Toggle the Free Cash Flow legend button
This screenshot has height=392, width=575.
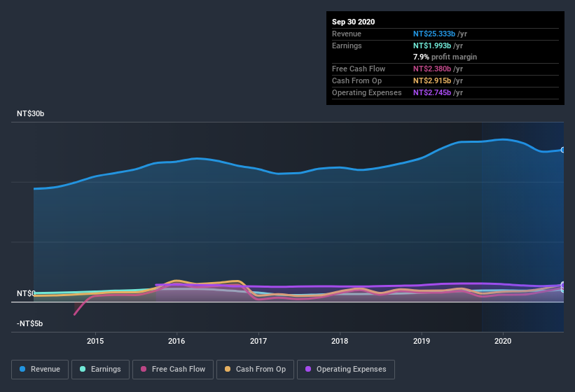click(173, 370)
